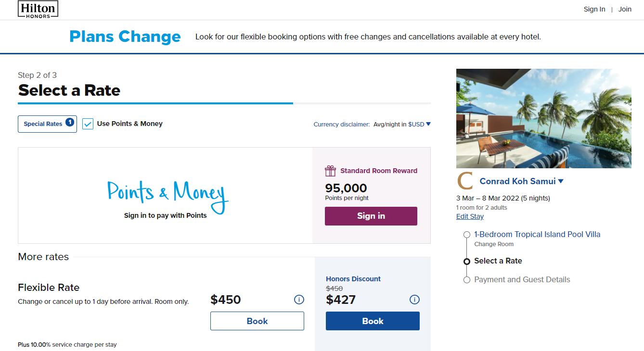Book the Flexible Rate at $450
This screenshot has width=644, height=351.
click(x=257, y=321)
